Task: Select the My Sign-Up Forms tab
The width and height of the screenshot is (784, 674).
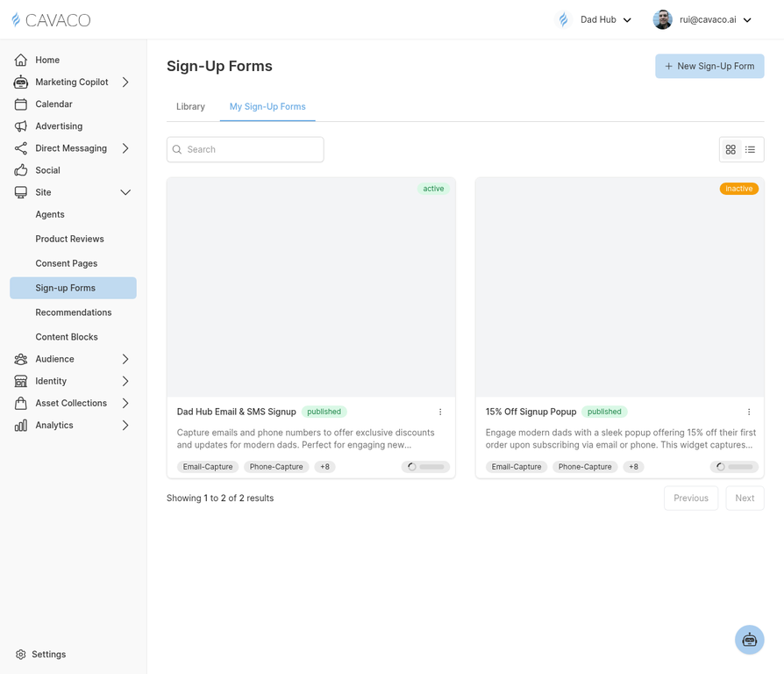Action: [x=267, y=106]
